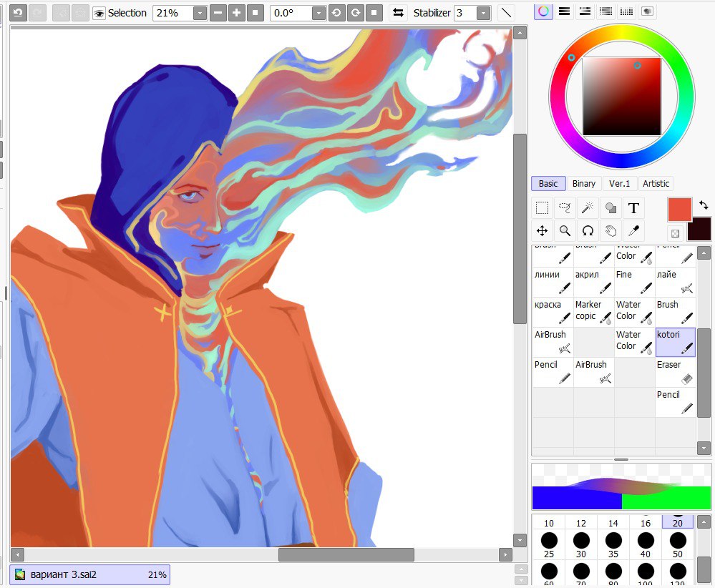Image resolution: width=715 pixels, height=588 pixels.
Task: Toggle straight line drawing mode
Action: click(x=506, y=13)
